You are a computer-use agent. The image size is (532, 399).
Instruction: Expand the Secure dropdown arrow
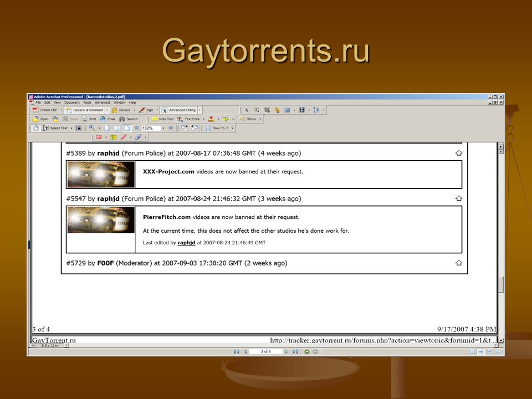(134, 110)
